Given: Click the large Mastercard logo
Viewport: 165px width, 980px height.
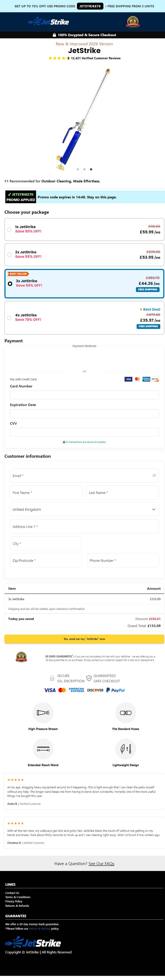Looking at the screenshot, I should point(62,690).
